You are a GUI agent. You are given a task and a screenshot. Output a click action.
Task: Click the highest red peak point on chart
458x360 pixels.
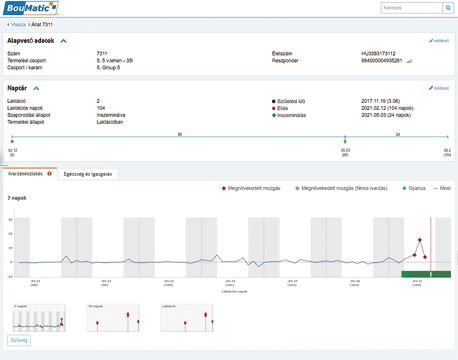click(x=420, y=240)
